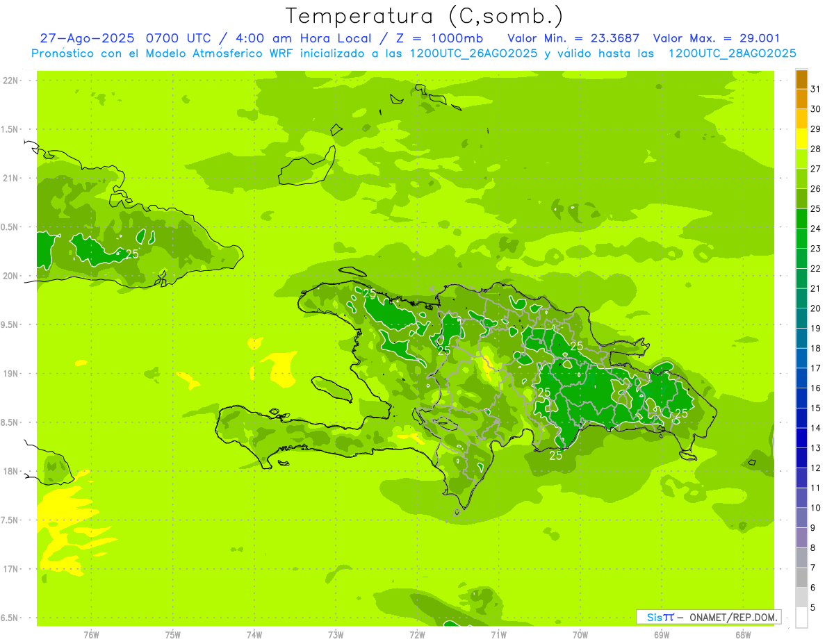Click the '70W' longitude axis label
The height and width of the screenshot is (644, 834).
coord(580,634)
